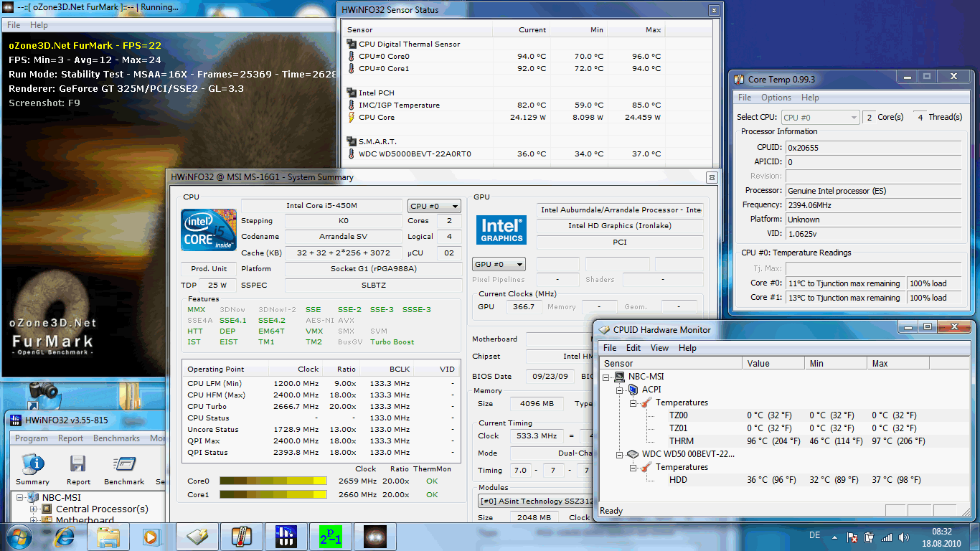Select the THRM temperature row
Viewport: 980px width, 551px height.
pos(682,441)
